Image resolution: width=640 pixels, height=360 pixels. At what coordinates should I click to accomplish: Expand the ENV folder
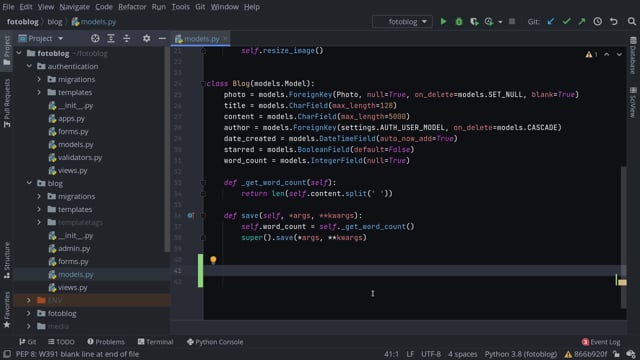pos(29,300)
